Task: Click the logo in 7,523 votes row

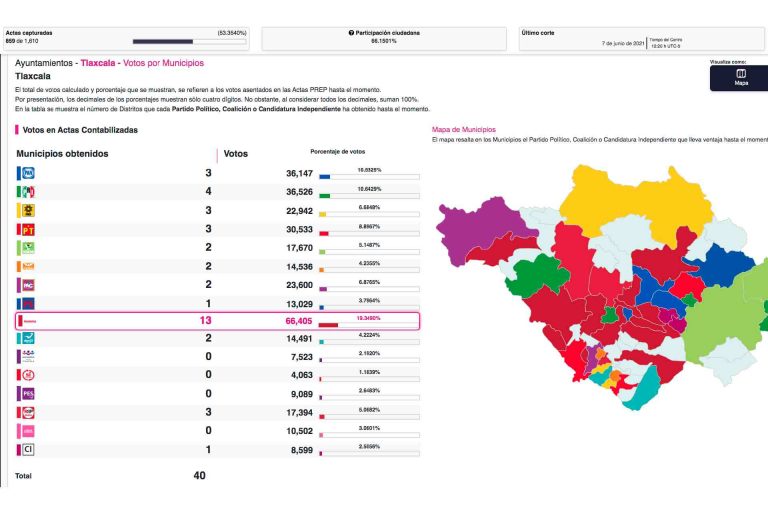Action: click(x=28, y=356)
